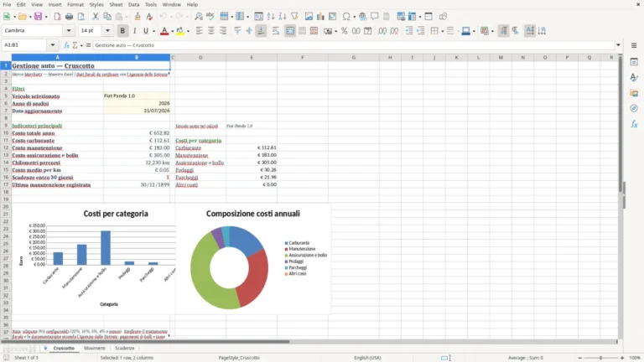
Task: Select cell with Fiat Panda 1.0 in column B
Action: click(137, 96)
